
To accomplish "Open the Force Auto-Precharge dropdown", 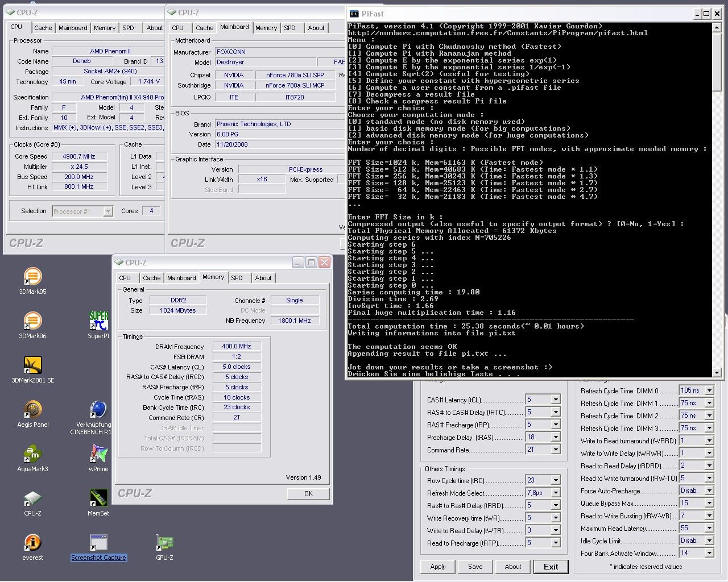I will click(x=709, y=490).
